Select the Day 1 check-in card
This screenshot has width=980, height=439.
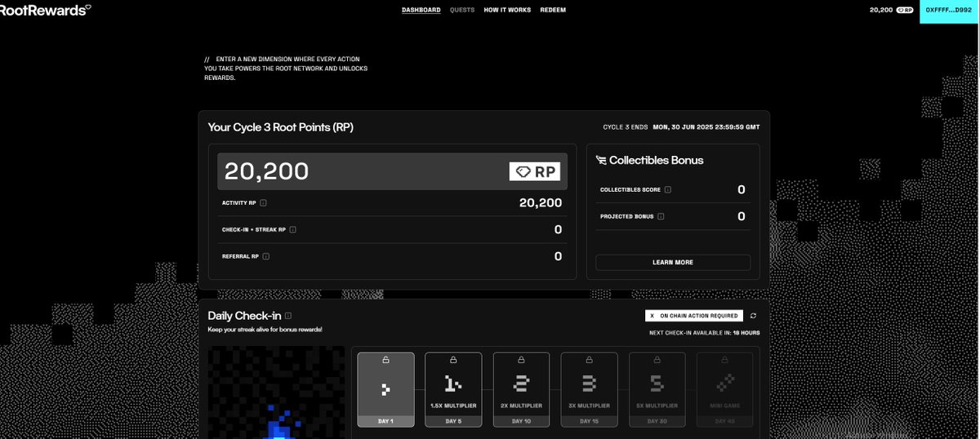(385, 389)
